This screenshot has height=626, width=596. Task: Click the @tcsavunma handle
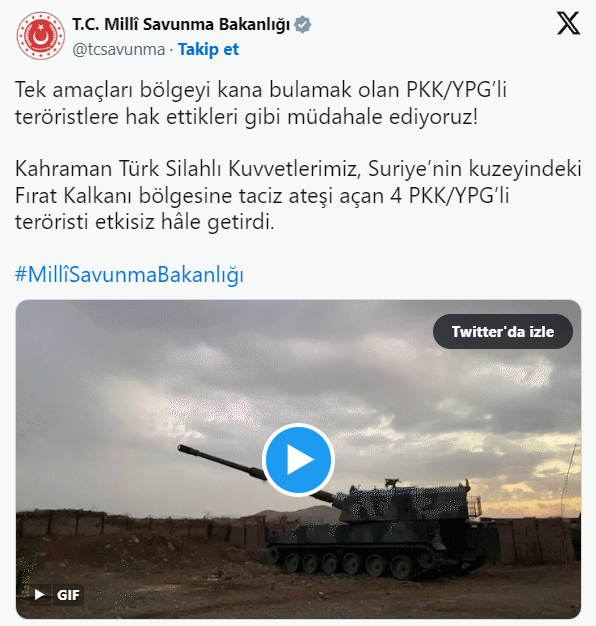click(119, 50)
